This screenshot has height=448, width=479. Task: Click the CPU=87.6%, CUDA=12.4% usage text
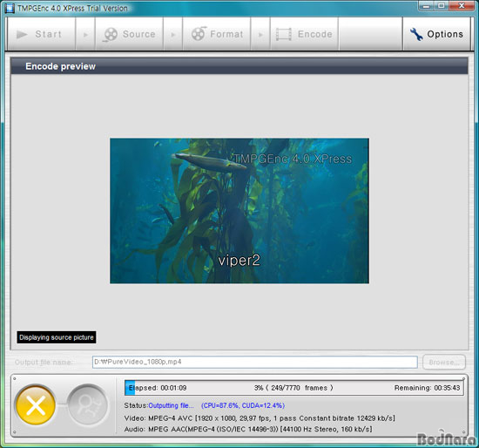(x=243, y=405)
